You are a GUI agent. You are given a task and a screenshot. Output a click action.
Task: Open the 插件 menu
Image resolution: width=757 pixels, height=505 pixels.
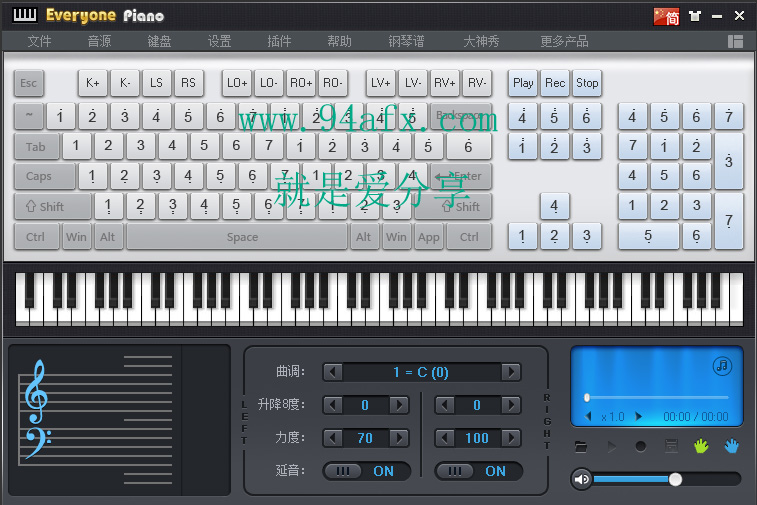click(x=280, y=41)
